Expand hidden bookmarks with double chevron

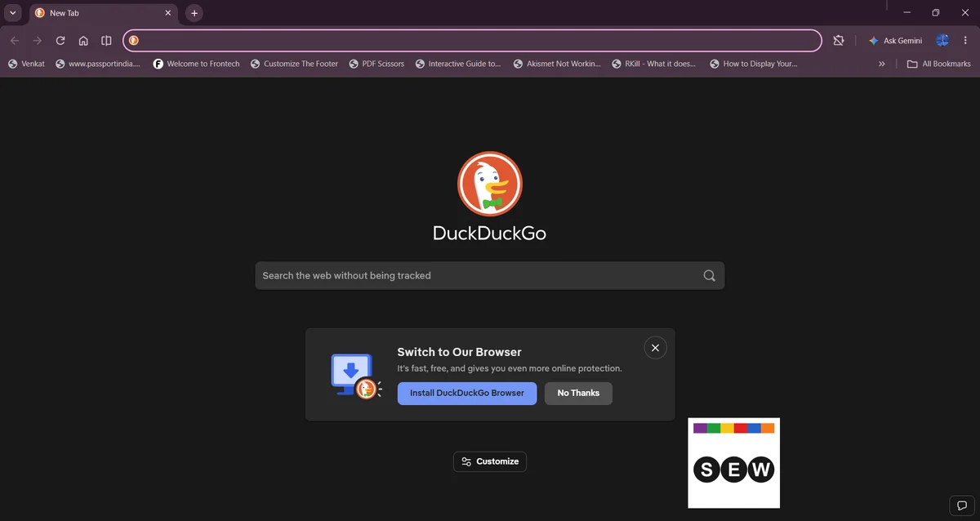coord(882,64)
